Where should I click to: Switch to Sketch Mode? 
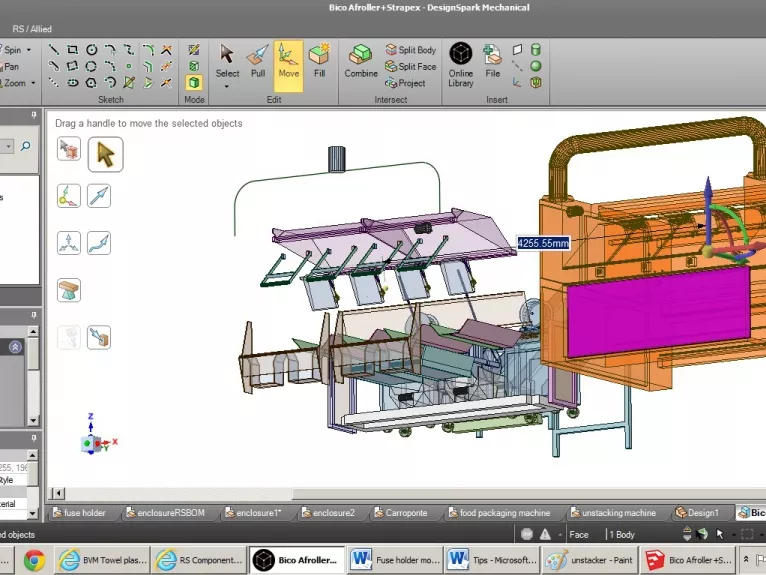[x=194, y=49]
